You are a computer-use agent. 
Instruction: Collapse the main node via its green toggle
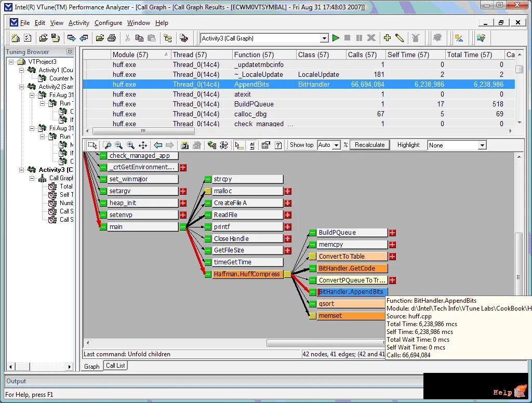183,227
